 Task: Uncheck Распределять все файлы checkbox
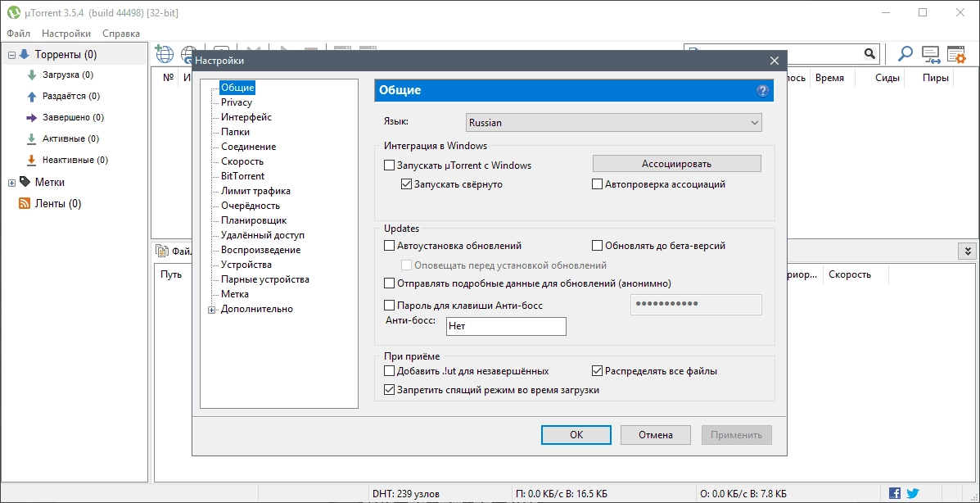597,371
